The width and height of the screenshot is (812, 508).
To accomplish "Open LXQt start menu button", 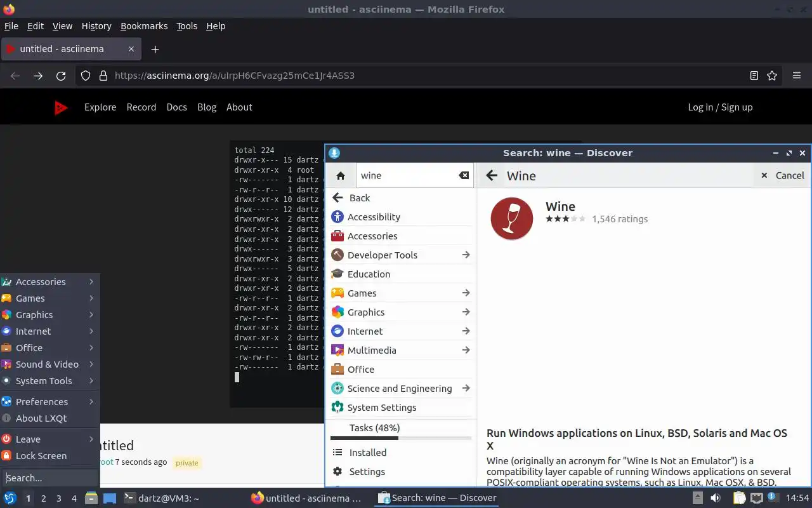I will 10,498.
